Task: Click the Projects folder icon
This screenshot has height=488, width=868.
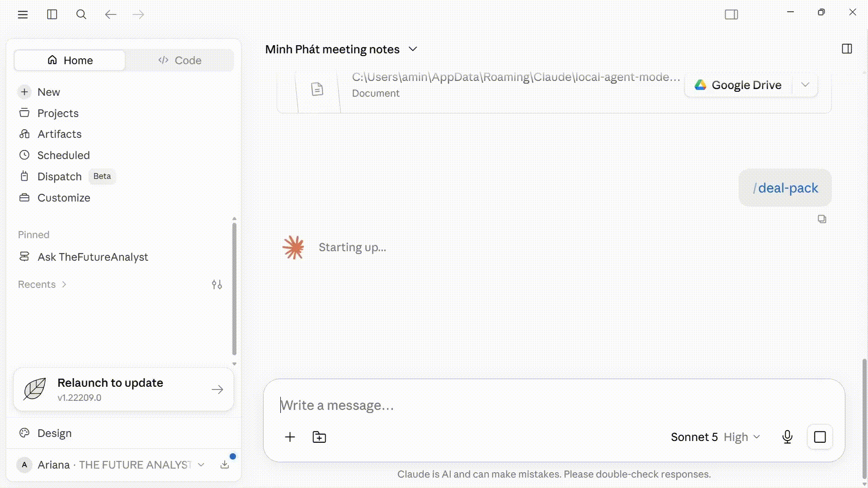Action: [x=24, y=113]
